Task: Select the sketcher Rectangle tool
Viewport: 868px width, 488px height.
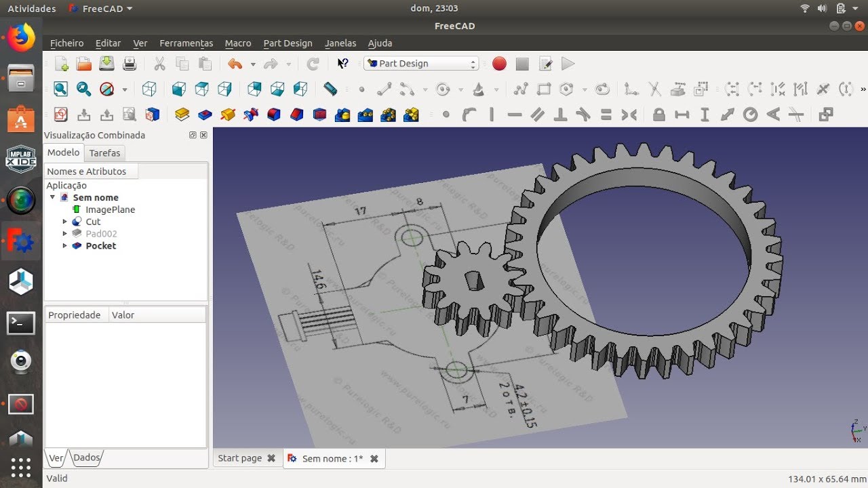Action: coord(544,89)
